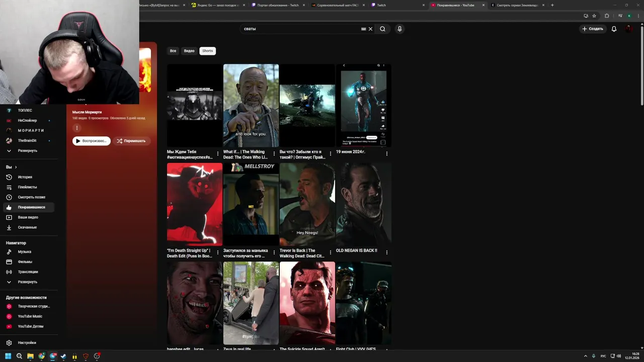Open Steam from the taskbar
The image size is (644, 362).
(63, 356)
